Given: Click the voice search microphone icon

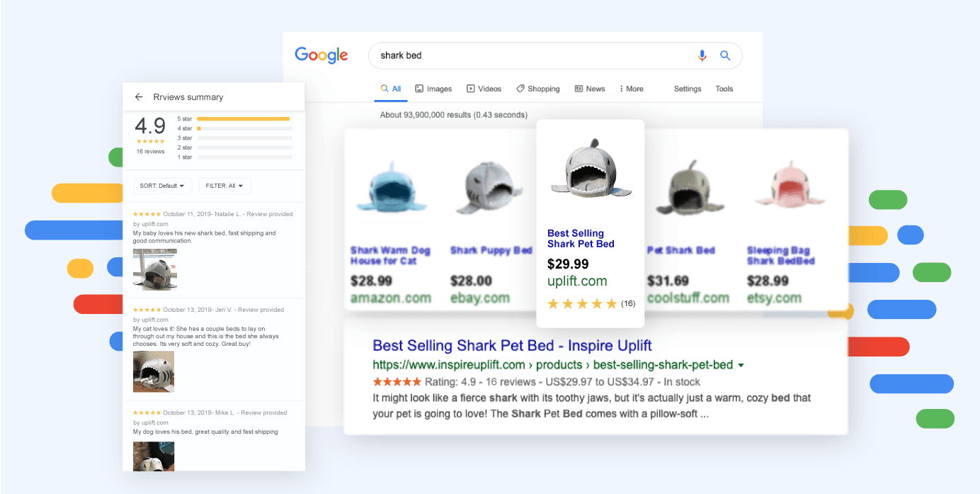Looking at the screenshot, I should click(702, 55).
